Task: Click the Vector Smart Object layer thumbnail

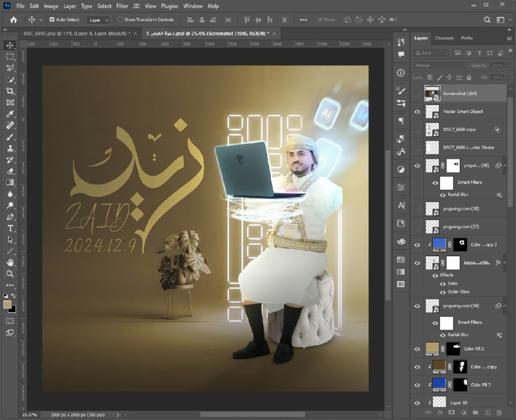Action: tap(432, 112)
